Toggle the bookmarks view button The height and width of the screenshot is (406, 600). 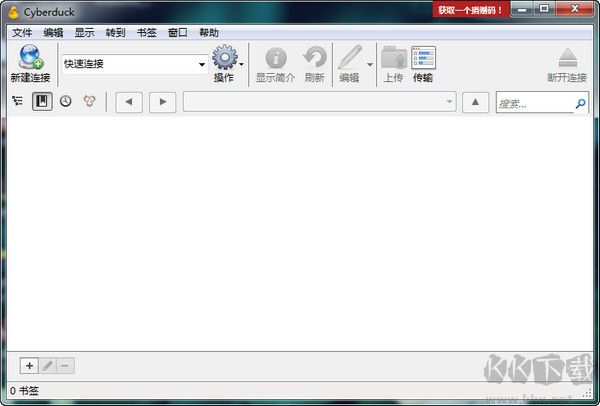42,102
